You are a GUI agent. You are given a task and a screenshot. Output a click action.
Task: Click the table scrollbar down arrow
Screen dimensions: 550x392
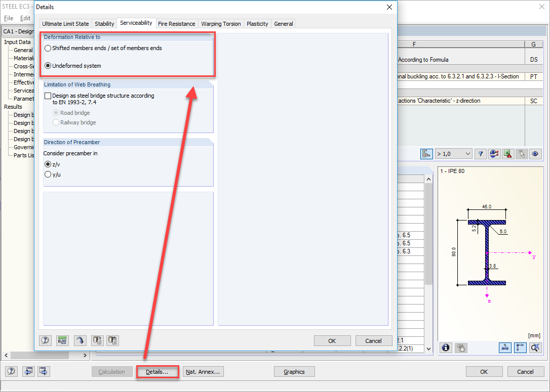coord(428,349)
